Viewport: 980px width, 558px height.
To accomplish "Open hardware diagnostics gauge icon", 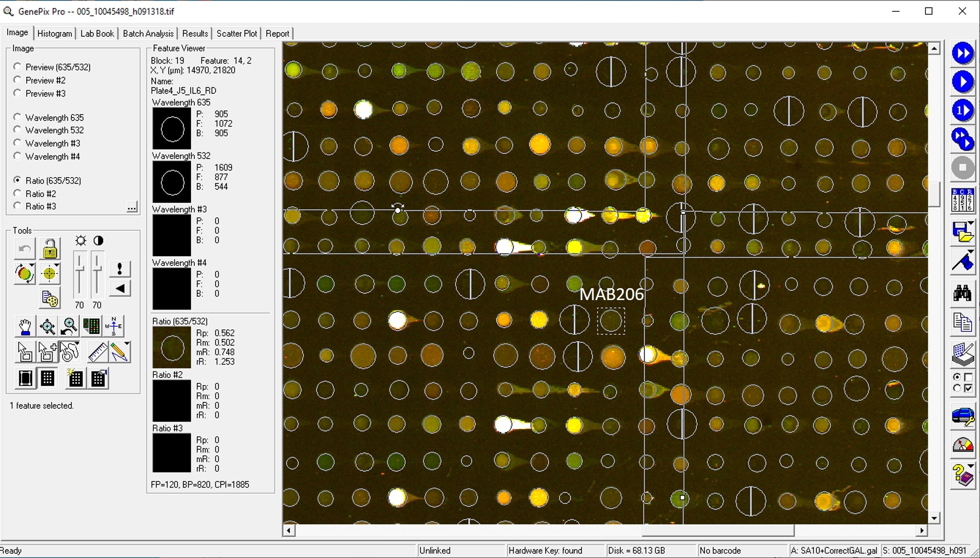I will 962,445.
